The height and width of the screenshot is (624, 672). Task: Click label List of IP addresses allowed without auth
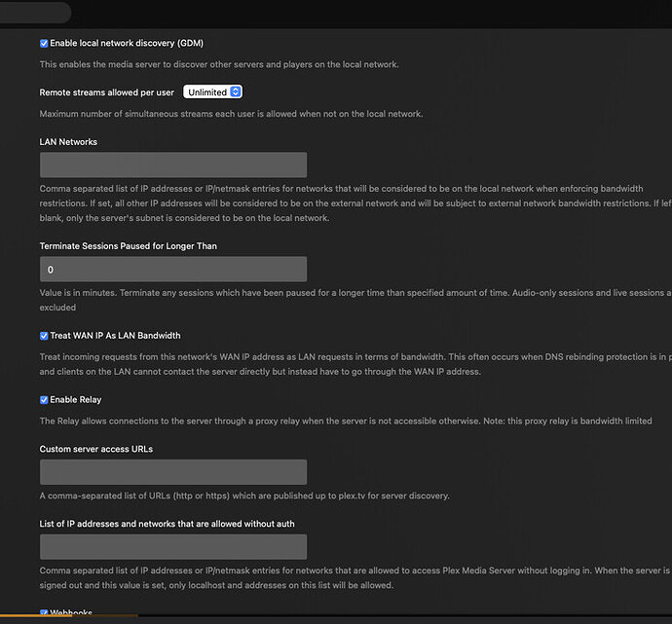[x=167, y=524]
